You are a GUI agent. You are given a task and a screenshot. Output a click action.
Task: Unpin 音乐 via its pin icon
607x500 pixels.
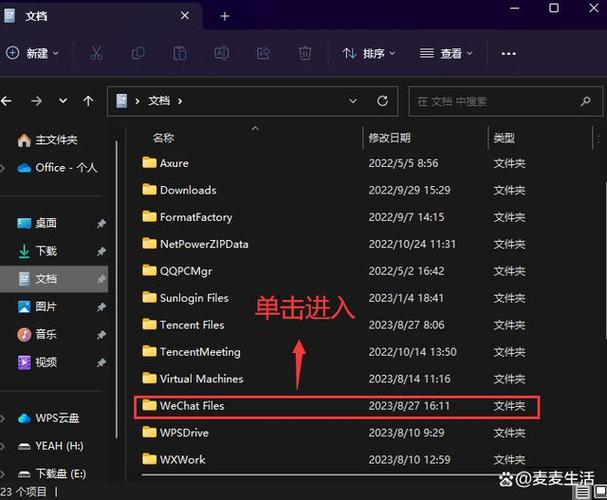pyautogui.click(x=101, y=335)
